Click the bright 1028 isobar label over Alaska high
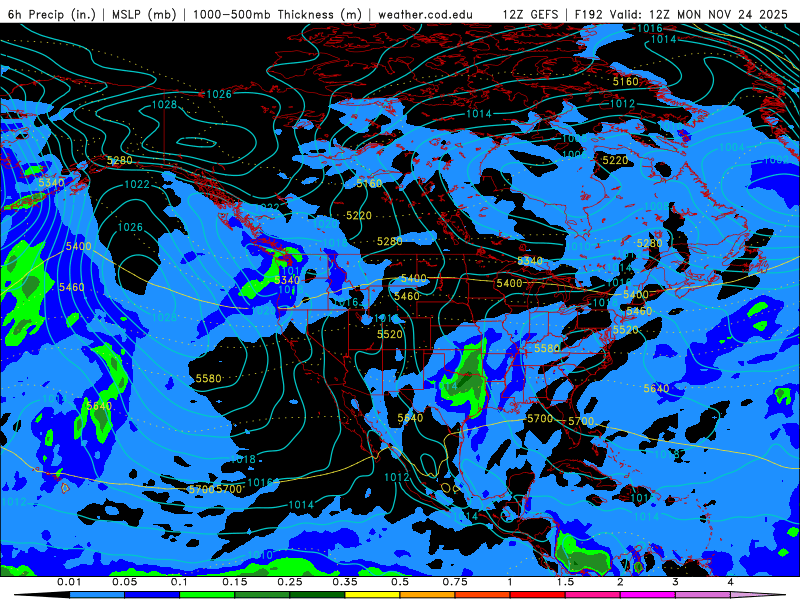The image size is (800, 600). pos(164,105)
